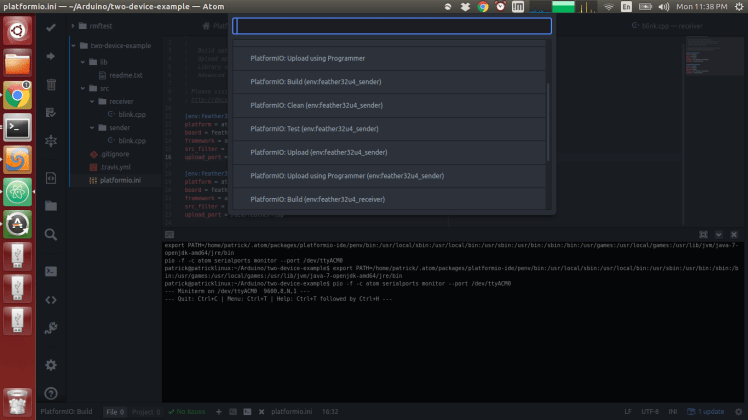The image size is (748, 420).
Task: Open blink.cpp under the receiver folder
Action: [132, 115]
